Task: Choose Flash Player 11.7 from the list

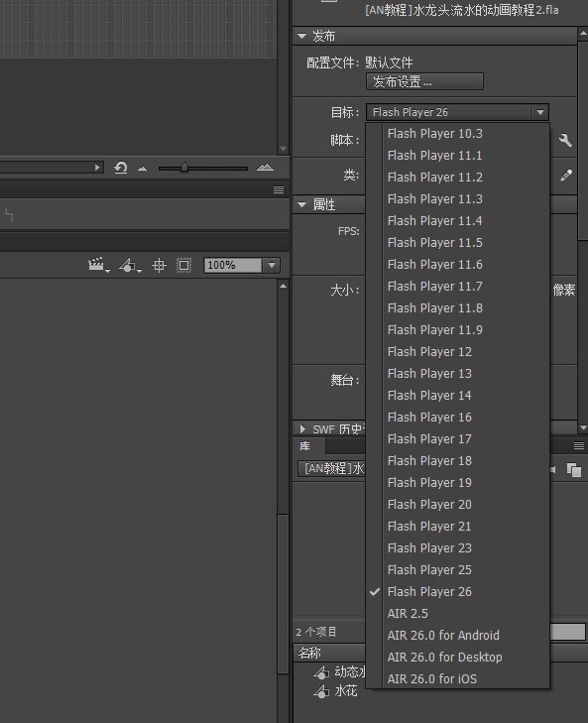Action: 466,287
